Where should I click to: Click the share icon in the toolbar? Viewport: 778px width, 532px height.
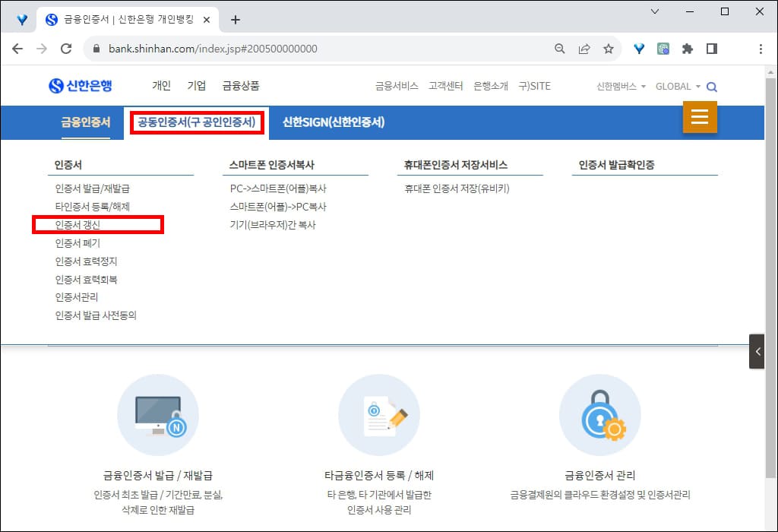584,47
